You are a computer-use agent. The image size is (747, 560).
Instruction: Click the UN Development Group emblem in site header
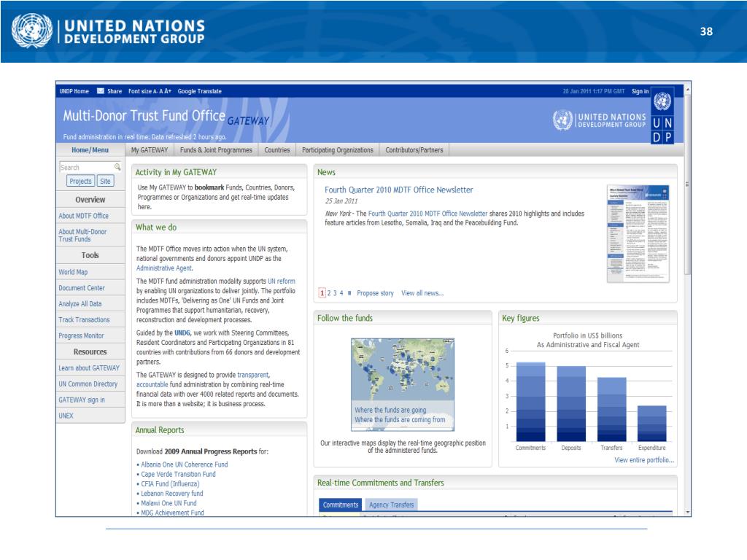(x=562, y=120)
